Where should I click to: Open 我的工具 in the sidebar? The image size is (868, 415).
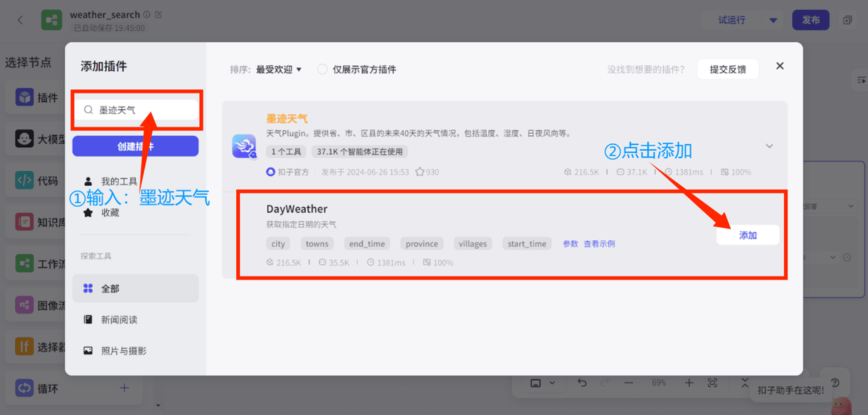point(118,181)
